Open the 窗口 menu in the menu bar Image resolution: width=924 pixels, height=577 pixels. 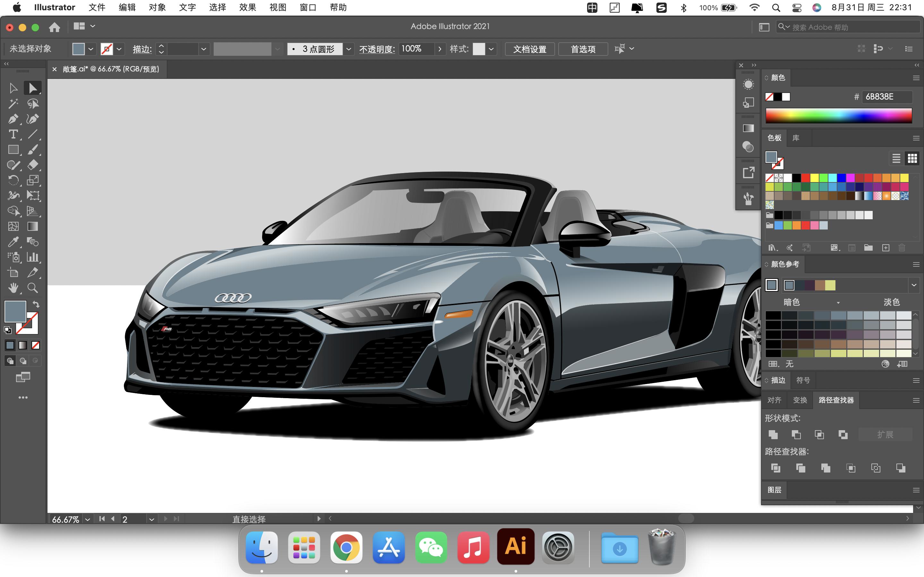308,7
